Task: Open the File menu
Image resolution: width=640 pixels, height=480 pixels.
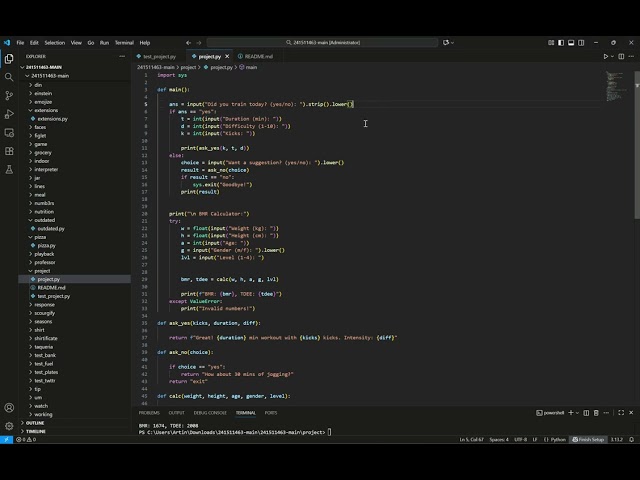Action: point(20,42)
